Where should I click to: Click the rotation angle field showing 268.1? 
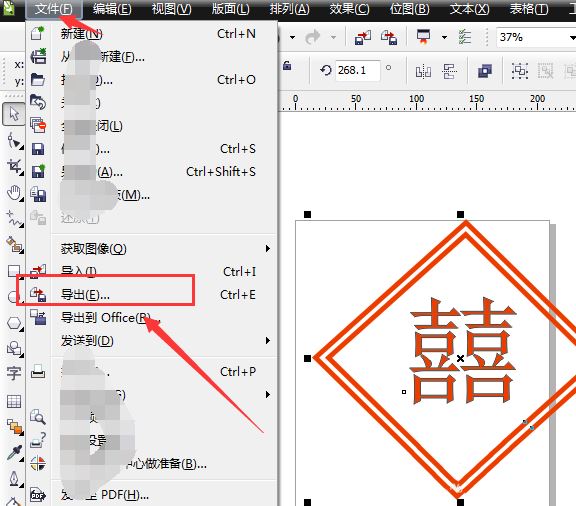[357, 70]
